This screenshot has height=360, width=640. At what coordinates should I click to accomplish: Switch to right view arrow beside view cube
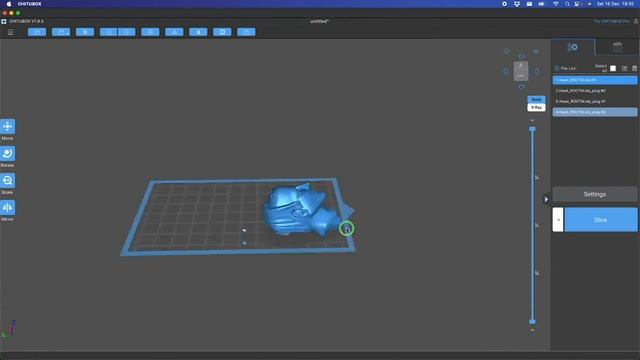(537, 71)
